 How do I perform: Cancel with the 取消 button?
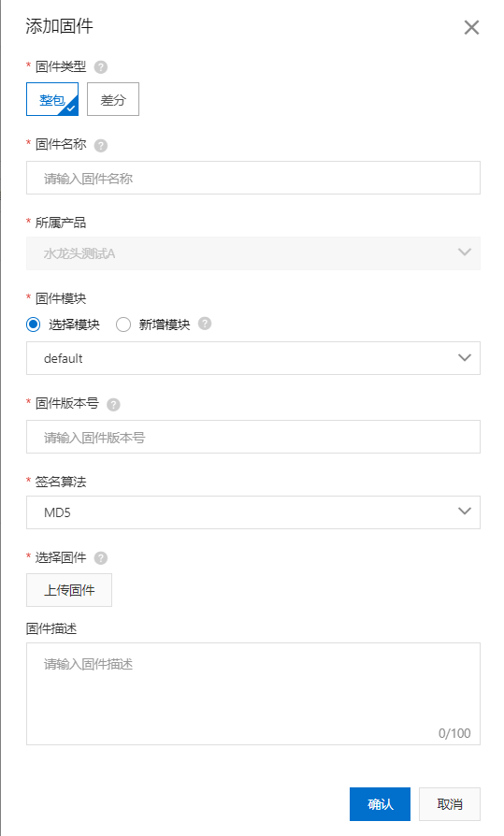(450, 804)
